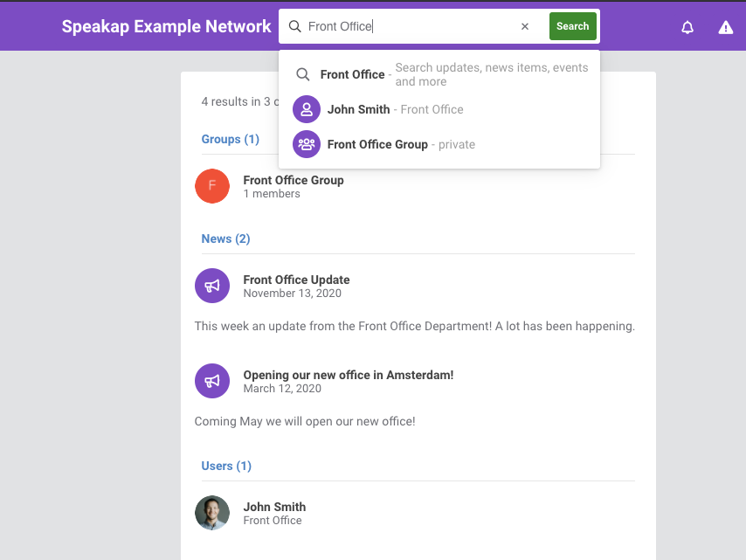Click the '1 members' text under Front Office Group
Image resolution: width=746 pixels, height=560 pixels.
click(x=272, y=194)
